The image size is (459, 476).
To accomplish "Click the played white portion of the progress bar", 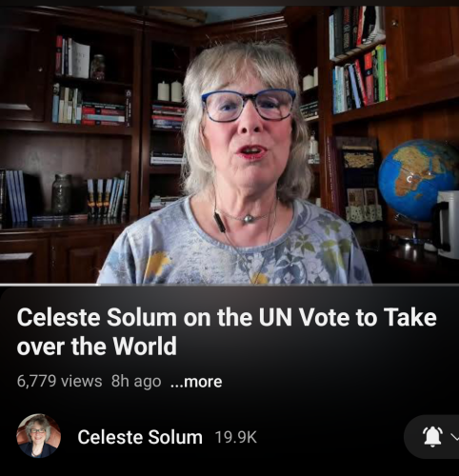I will (50, 285).
